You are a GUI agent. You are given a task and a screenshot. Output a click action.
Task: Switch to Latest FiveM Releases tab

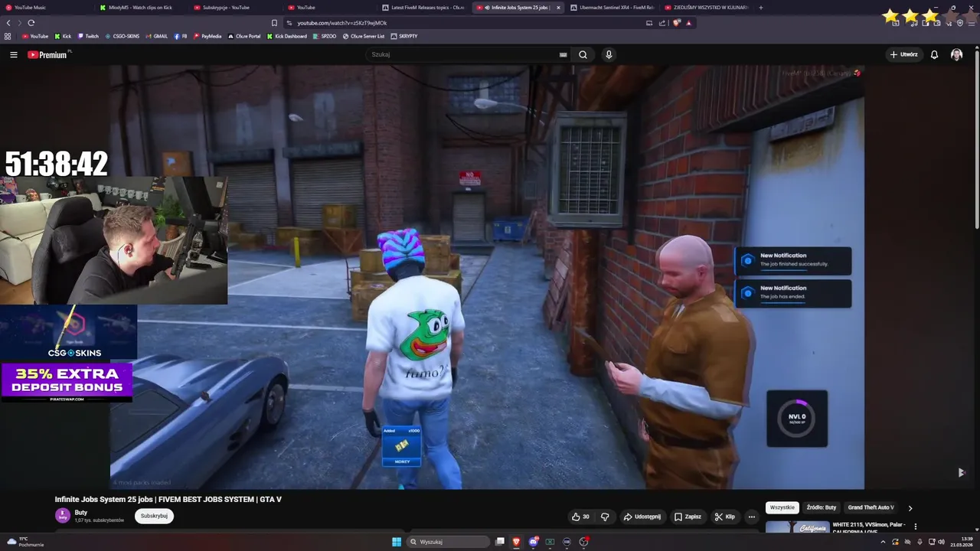point(425,8)
